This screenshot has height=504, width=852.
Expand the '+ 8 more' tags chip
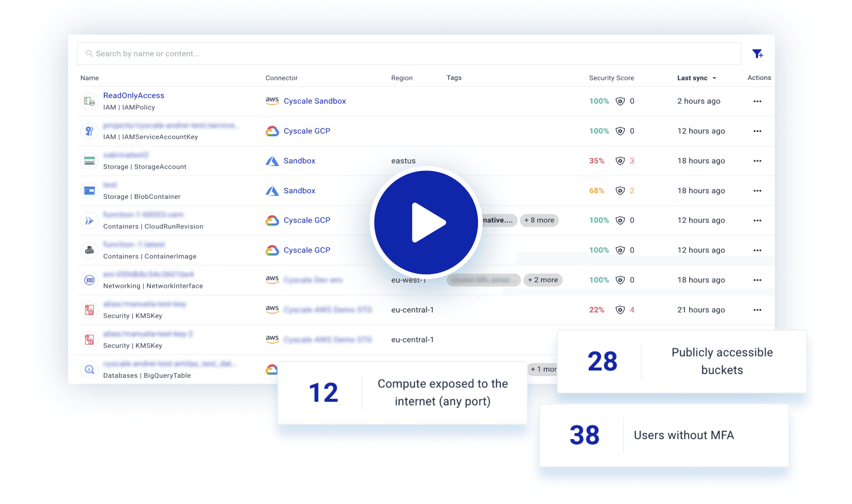tap(539, 220)
